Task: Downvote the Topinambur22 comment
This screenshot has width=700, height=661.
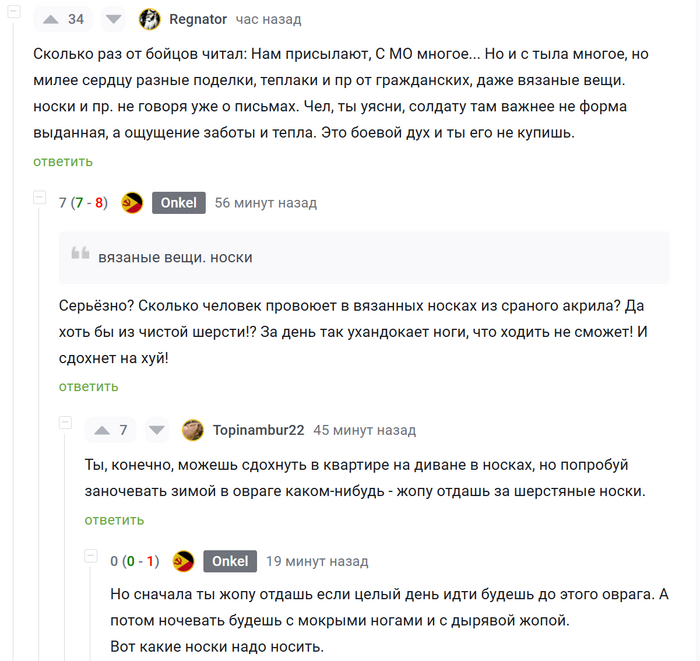Action: tap(157, 430)
